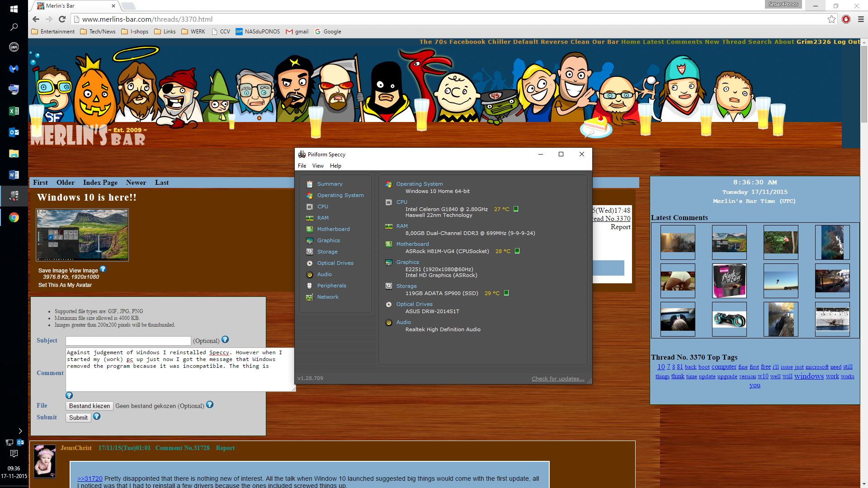Viewport: 868px width, 488px height.
Task: Select CPU in Speccy sidebar
Action: pyautogui.click(x=322, y=206)
